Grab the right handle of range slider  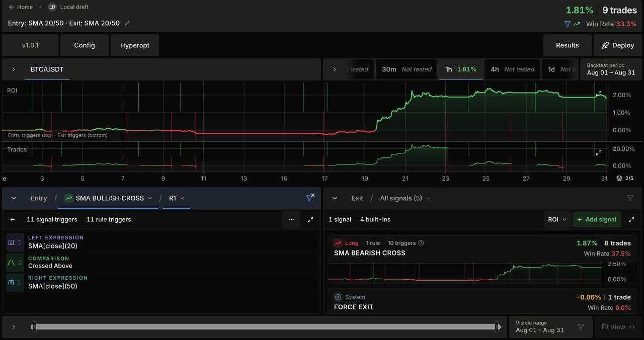(498, 327)
